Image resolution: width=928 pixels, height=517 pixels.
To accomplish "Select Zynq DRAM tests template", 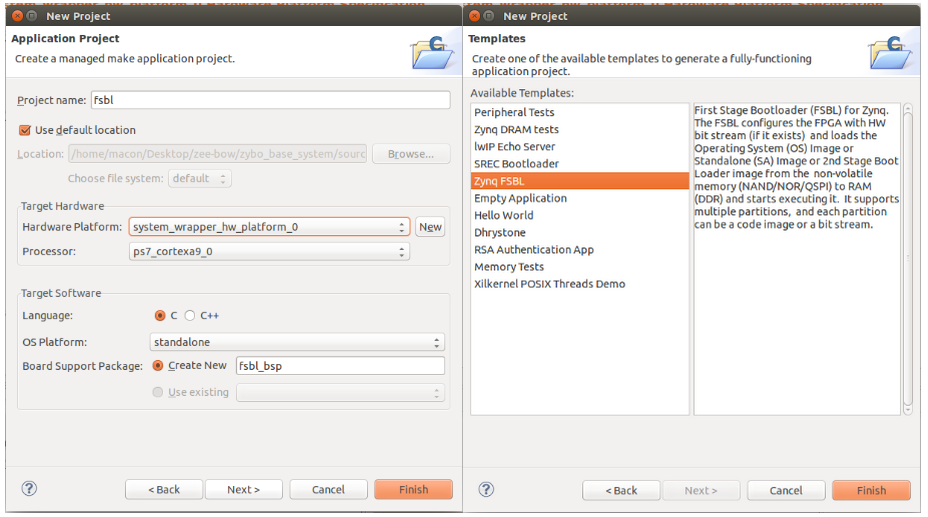I will click(x=580, y=130).
